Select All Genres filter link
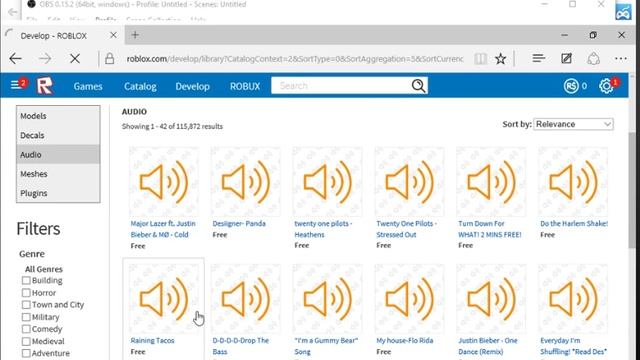640x360 pixels. click(44, 269)
